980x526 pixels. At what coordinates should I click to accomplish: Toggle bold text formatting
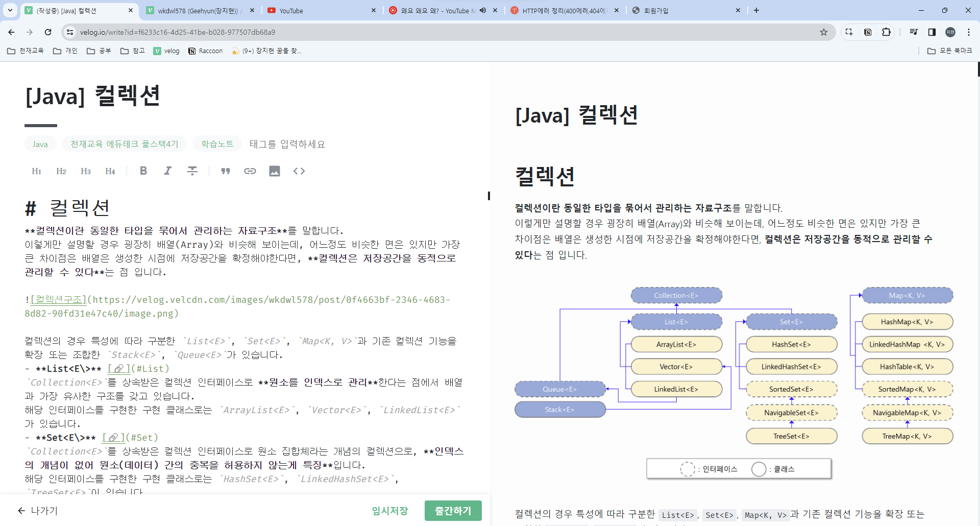coord(143,171)
